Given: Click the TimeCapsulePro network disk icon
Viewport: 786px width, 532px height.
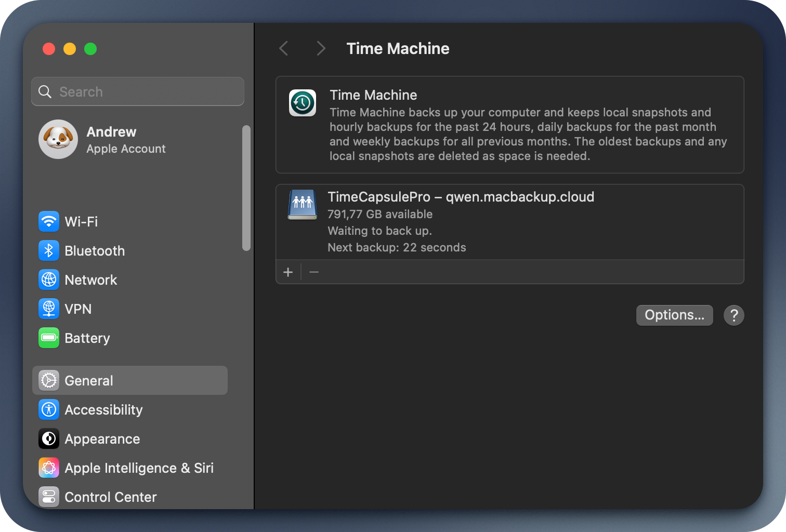Looking at the screenshot, I should [x=303, y=205].
